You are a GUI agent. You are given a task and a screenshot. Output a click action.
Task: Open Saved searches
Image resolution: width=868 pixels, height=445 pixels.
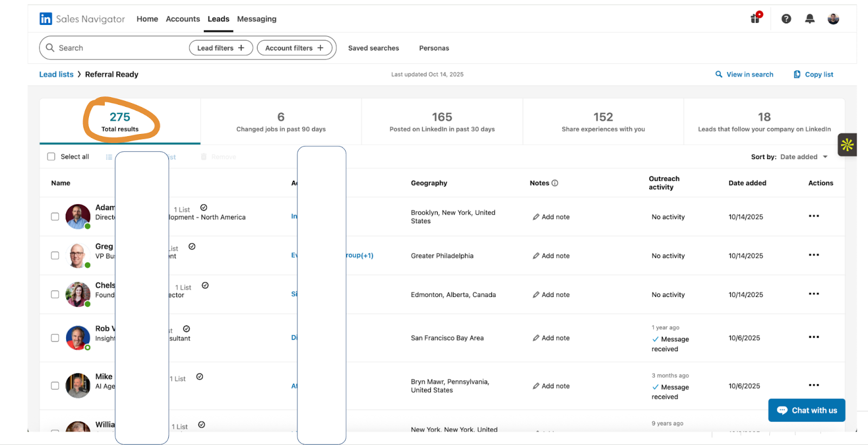pyautogui.click(x=373, y=48)
